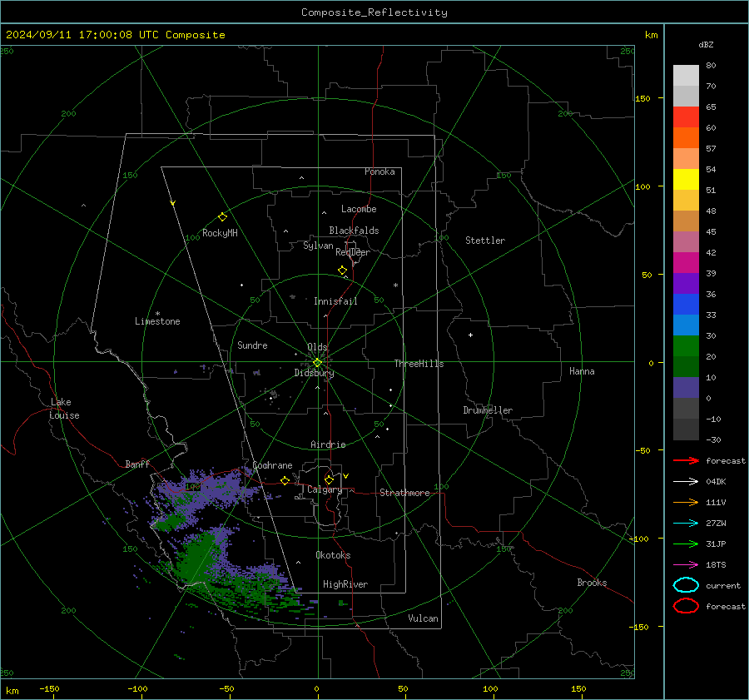749x700 pixels.
Task: Click the Stettler label
Action: pos(485,241)
